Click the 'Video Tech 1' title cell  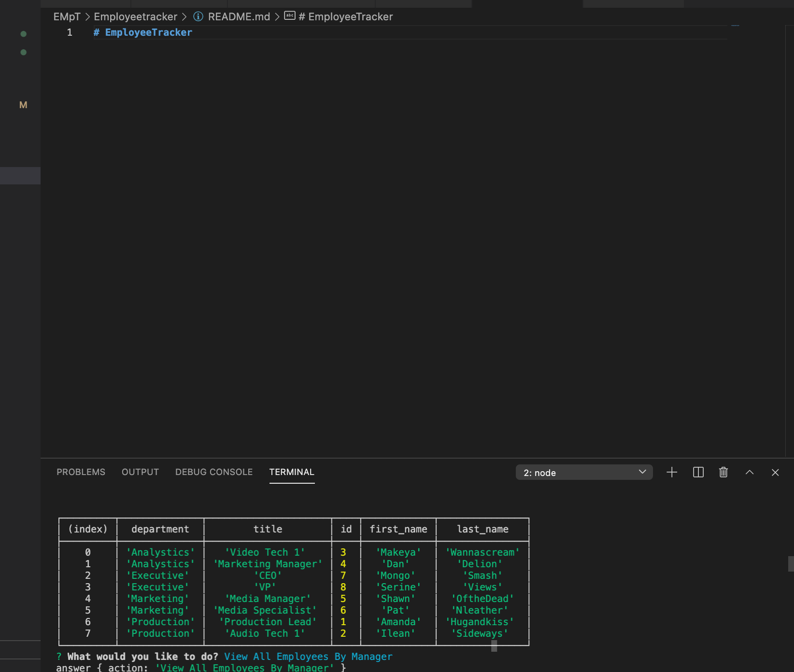[265, 552]
